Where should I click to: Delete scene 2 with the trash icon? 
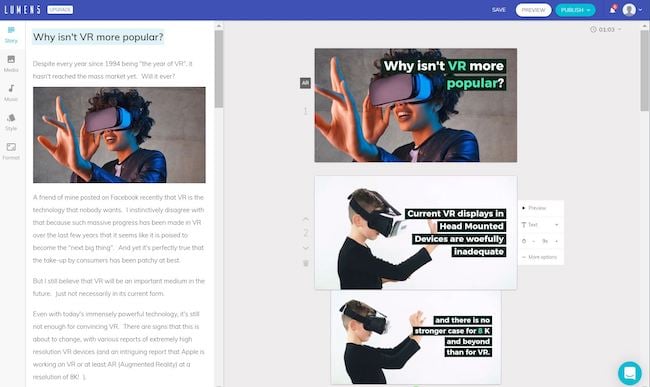(306, 263)
